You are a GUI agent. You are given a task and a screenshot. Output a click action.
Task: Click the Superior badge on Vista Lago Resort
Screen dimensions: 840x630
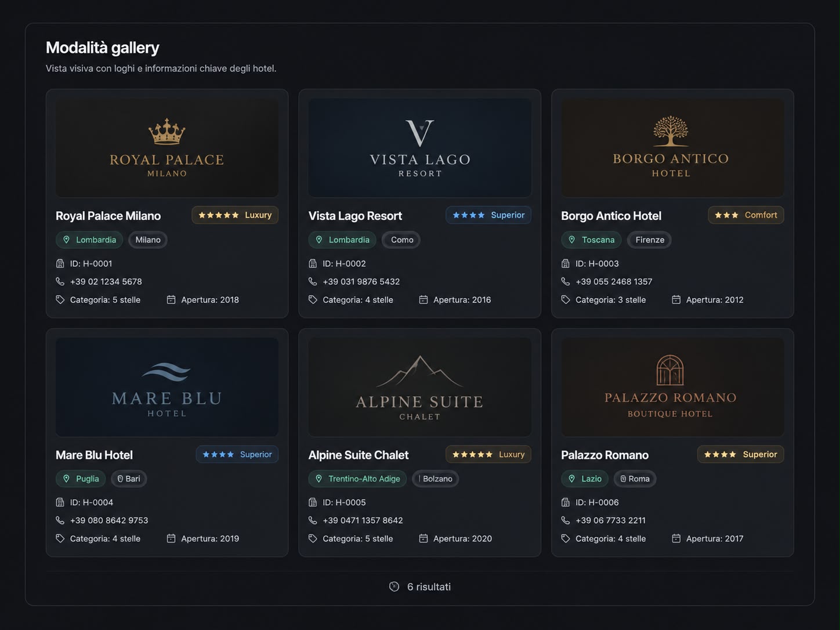tap(488, 215)
